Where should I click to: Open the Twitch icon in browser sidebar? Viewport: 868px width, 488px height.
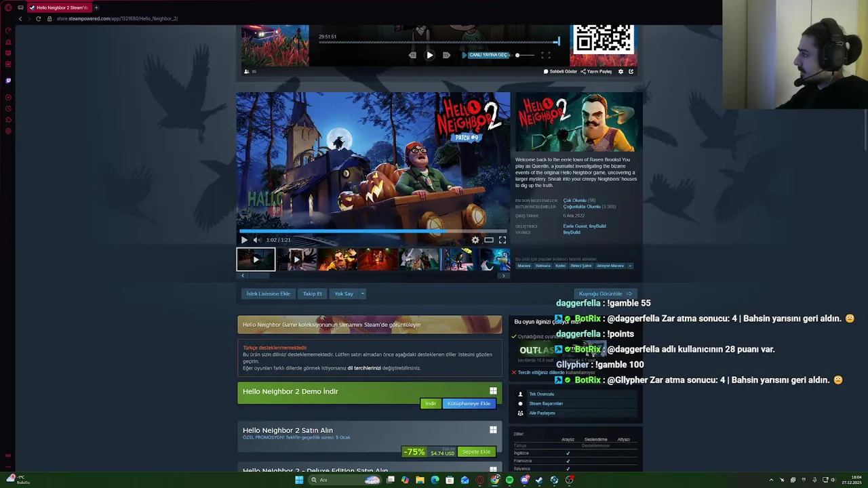tap(8, 80)
